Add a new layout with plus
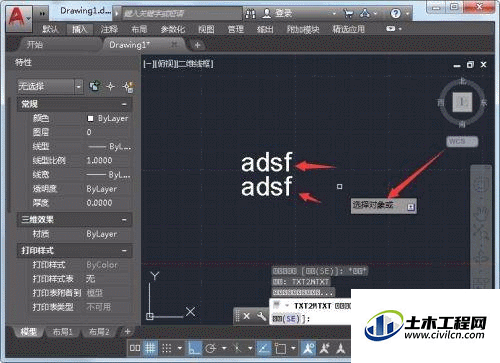 coord(127,332)
